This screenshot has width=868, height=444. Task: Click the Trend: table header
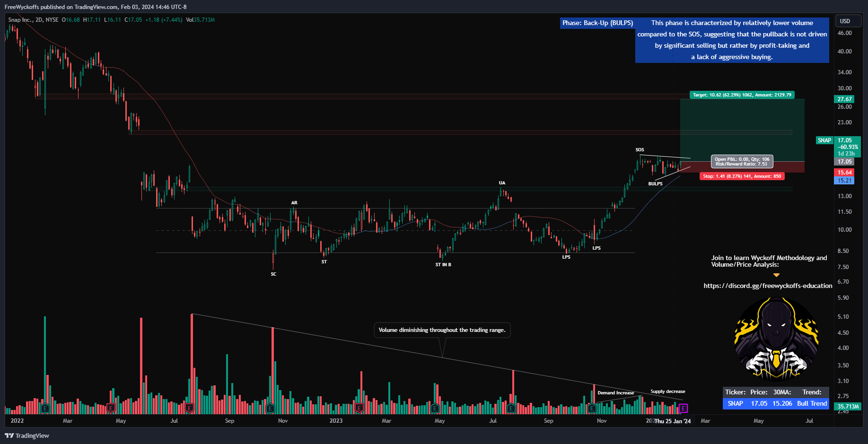click(x=812, y=392)
